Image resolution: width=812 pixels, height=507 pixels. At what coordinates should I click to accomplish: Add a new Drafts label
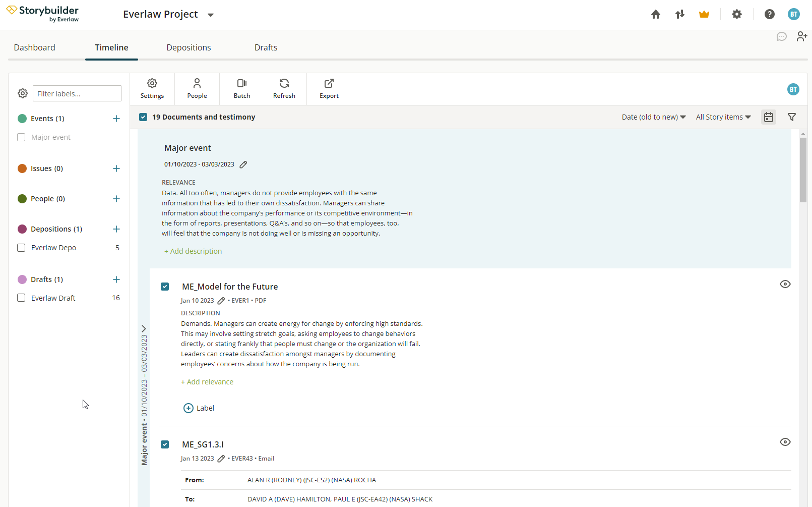point(116,279)
